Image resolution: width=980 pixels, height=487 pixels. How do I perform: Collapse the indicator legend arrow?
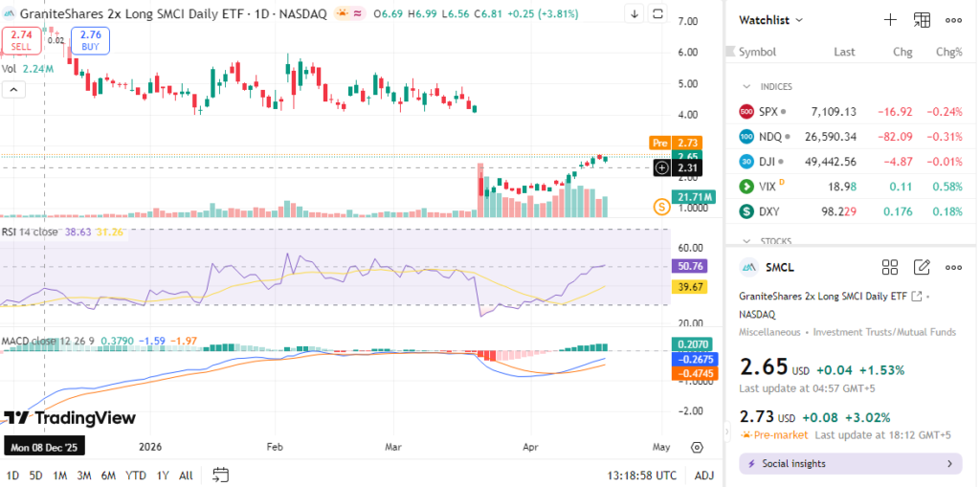tap(15, 89)
